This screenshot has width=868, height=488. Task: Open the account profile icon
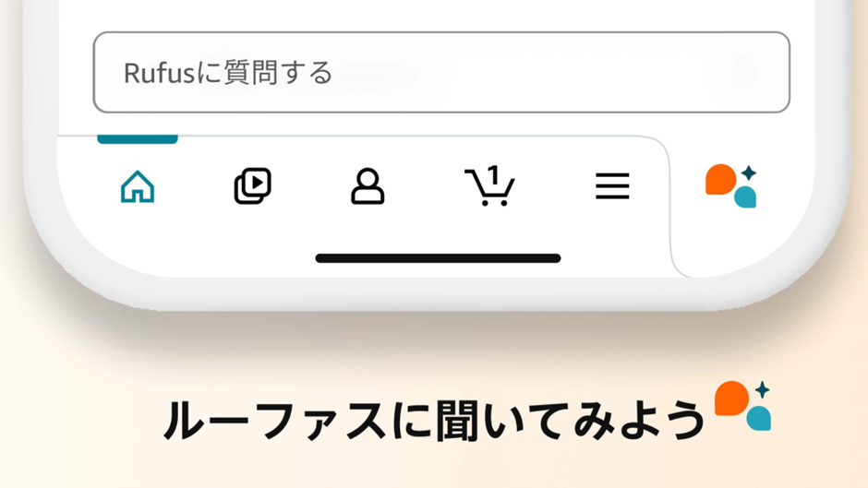[x=368, y=186]
